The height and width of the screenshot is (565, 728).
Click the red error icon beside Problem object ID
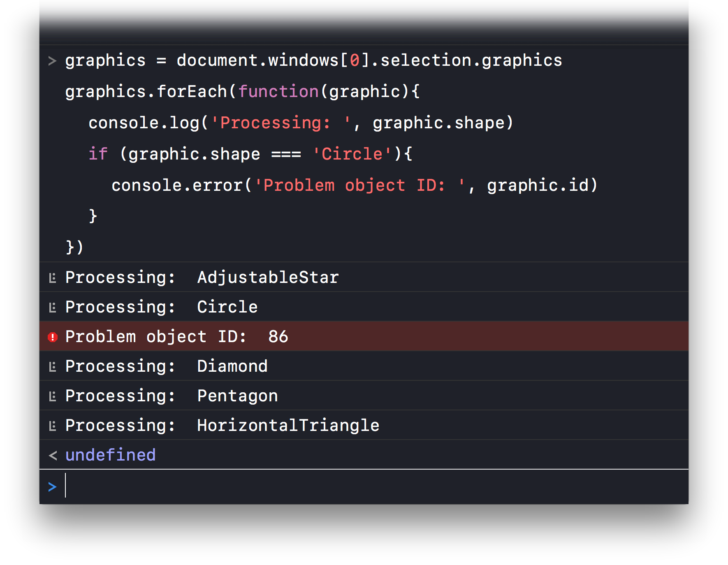53,337
